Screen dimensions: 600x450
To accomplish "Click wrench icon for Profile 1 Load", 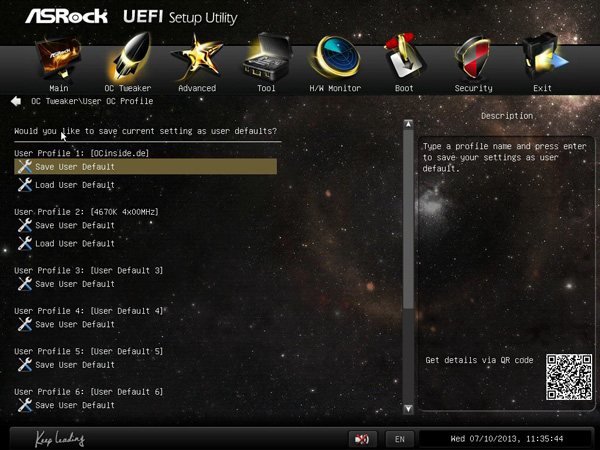I will click(25, 185).
